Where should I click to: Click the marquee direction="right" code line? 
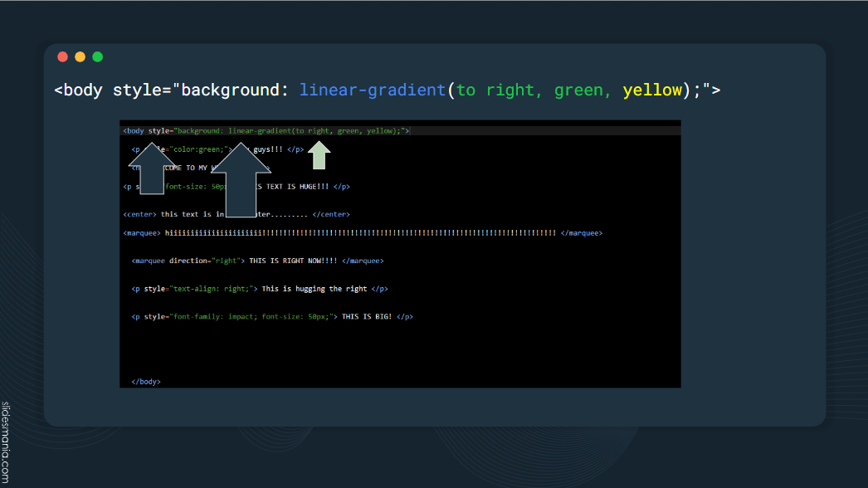[x=257, y=261]
